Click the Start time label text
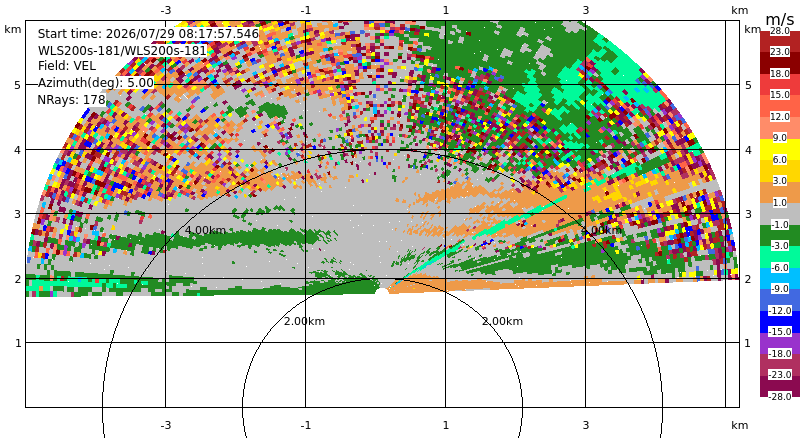 tap(148, 34)
